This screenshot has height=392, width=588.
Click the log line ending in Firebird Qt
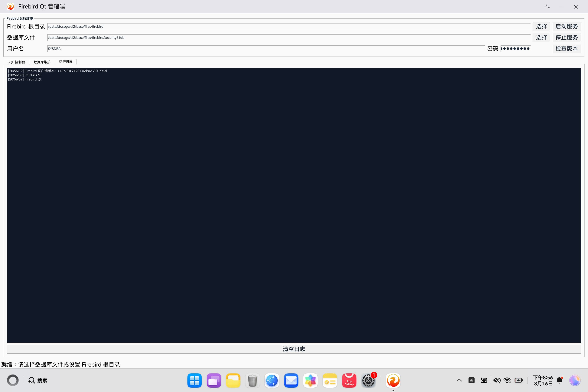pos(25,79)
